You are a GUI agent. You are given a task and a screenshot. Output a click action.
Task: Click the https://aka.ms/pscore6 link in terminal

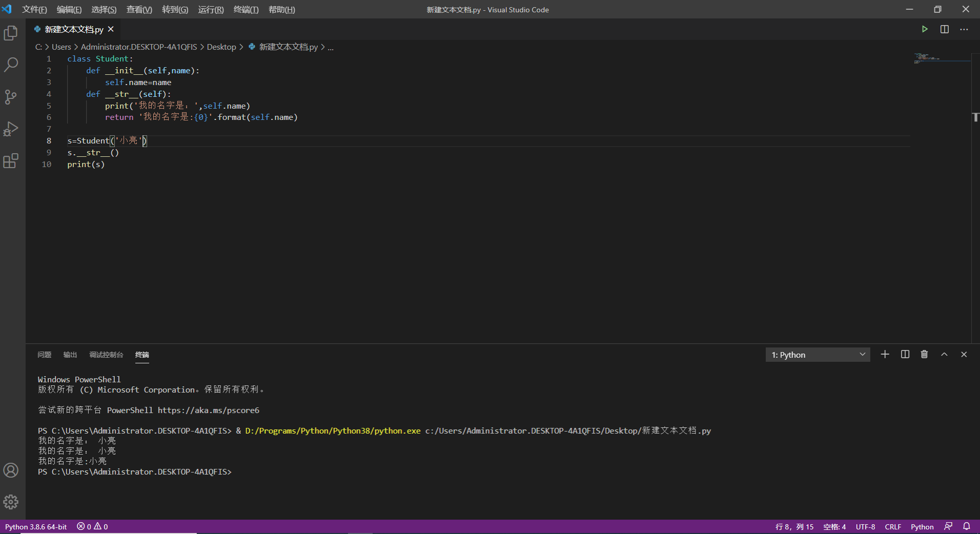tap(209, 410)
